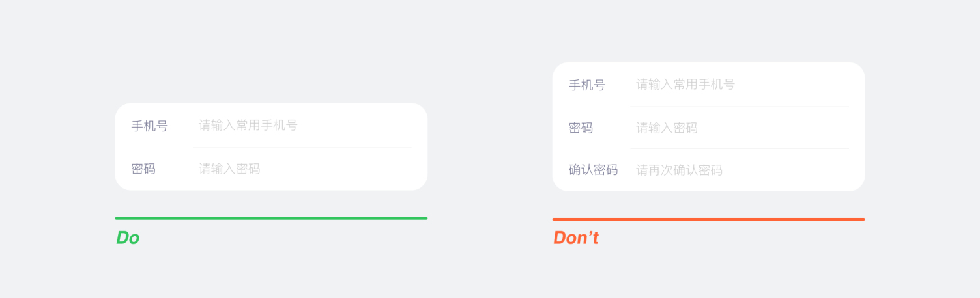Screen dimensions: 980x298
Task: Click divider above the 确认密码 row
Action: 740,149
